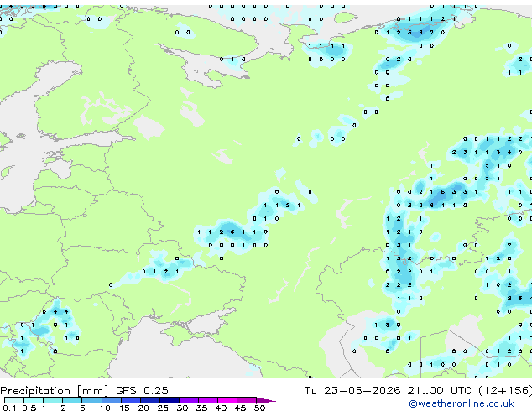Click the 0.5–1 mm legend color swatch
This screenshot has height=411, width=532.
click(34, 400)
